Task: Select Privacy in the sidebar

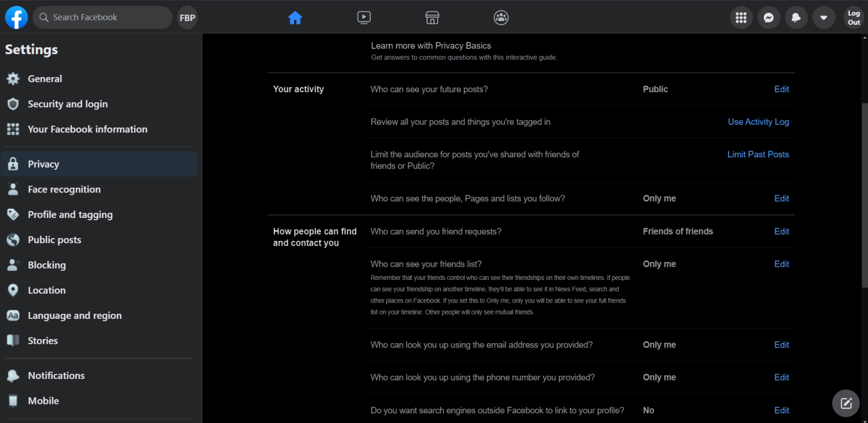Action: point(99,164)
